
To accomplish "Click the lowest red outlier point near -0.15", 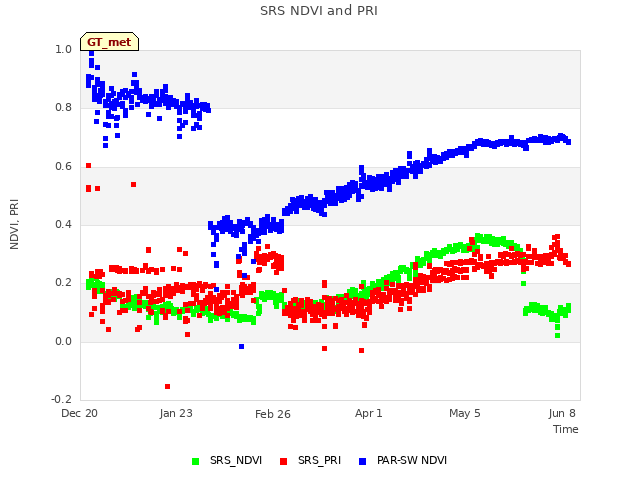I will pos(167,387).
